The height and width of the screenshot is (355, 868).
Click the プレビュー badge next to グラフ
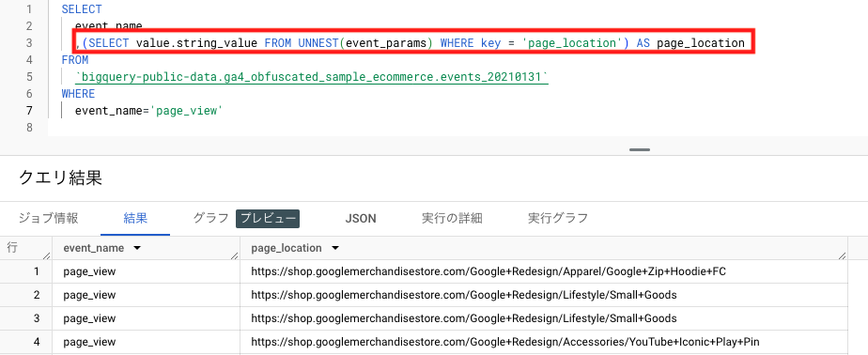268,219
